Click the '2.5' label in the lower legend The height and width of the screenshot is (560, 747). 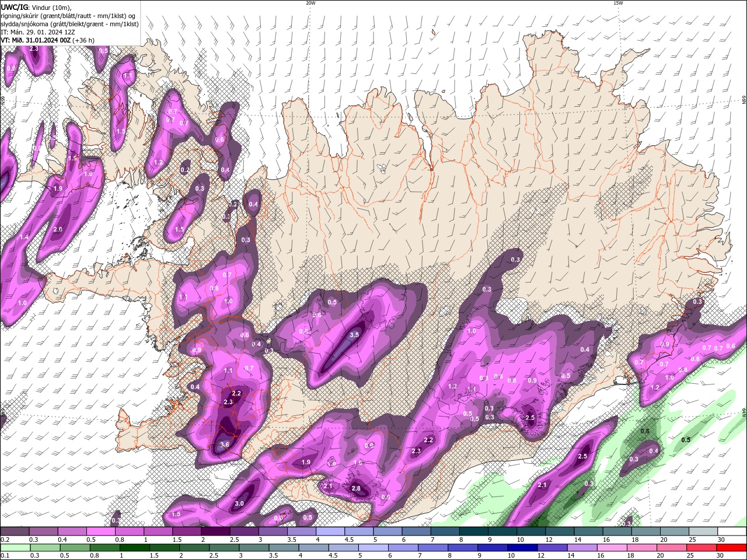pyautogui.click(x=214, y=556)
